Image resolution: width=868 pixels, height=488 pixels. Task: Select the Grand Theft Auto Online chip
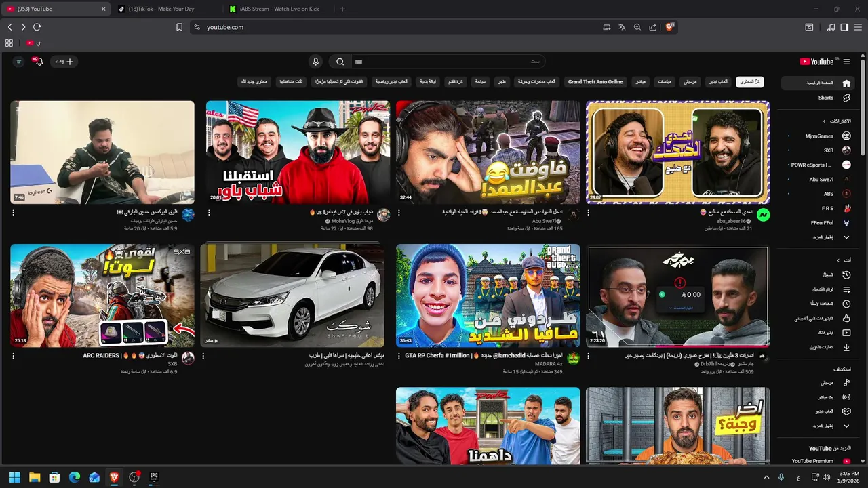point(595,81)
